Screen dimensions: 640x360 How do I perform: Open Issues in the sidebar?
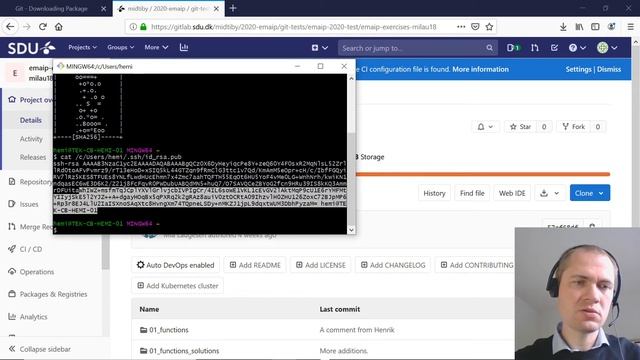(x=29, y=204)
